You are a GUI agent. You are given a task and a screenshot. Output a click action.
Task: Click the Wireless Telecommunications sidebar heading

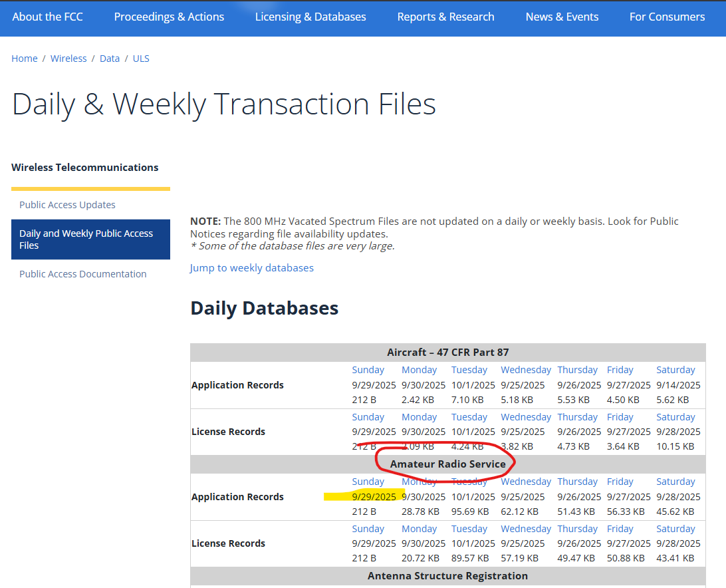pos(84,167)
